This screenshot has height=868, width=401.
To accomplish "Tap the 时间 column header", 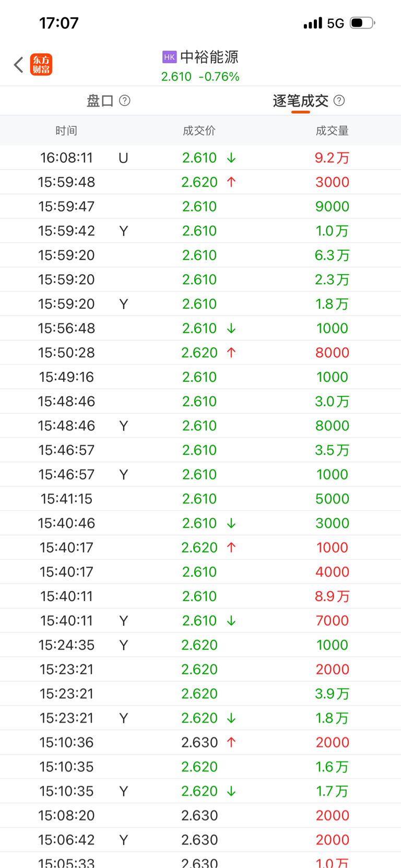I will (x=66, y=131).
